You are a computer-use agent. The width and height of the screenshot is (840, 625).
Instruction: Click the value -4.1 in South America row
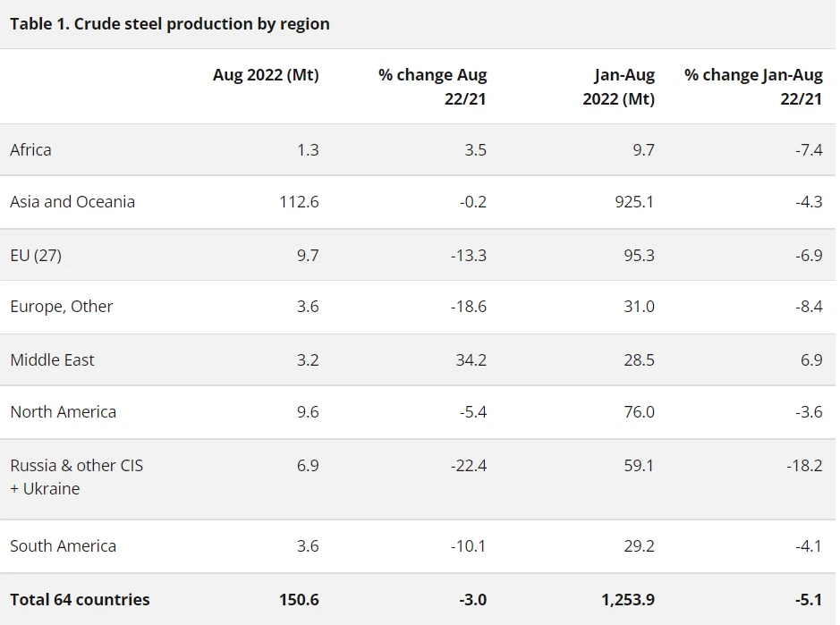pyautogui.click(x=809, y=546)
